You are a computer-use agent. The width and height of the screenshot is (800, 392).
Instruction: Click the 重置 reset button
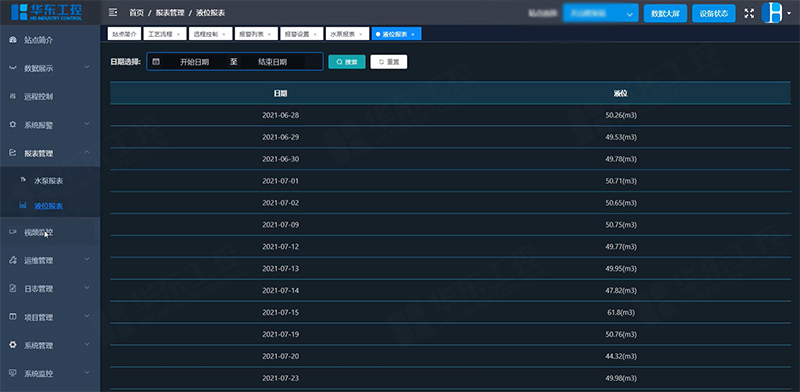click(x=389, y=62)
